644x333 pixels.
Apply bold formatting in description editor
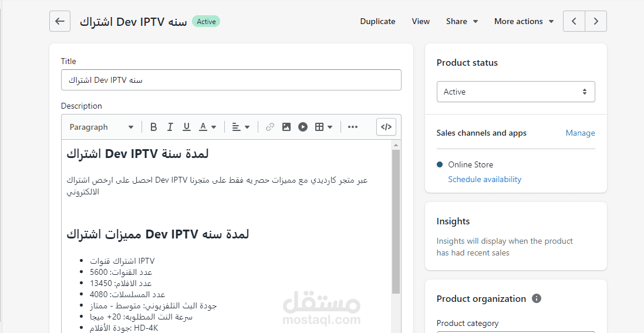pos(153,127)
